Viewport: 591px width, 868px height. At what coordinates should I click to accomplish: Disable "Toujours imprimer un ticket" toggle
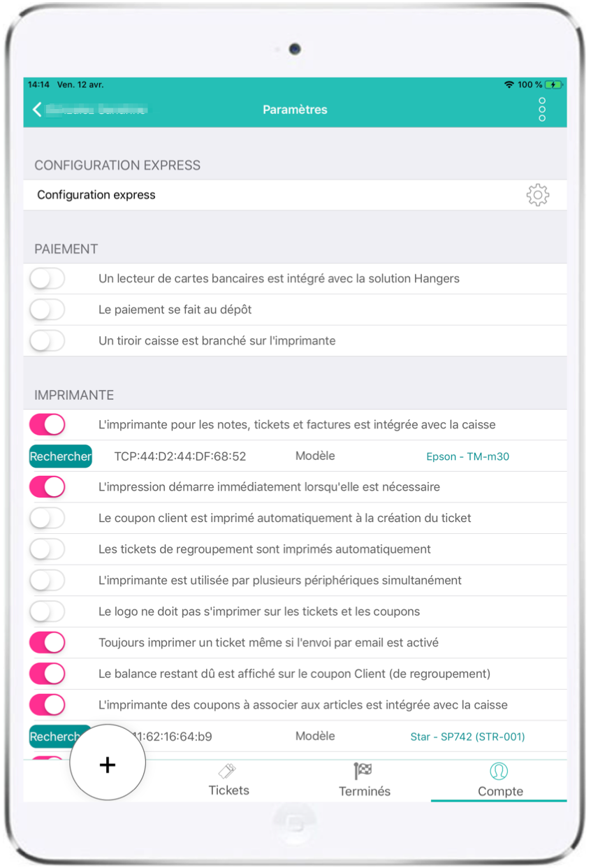(47, 642)
